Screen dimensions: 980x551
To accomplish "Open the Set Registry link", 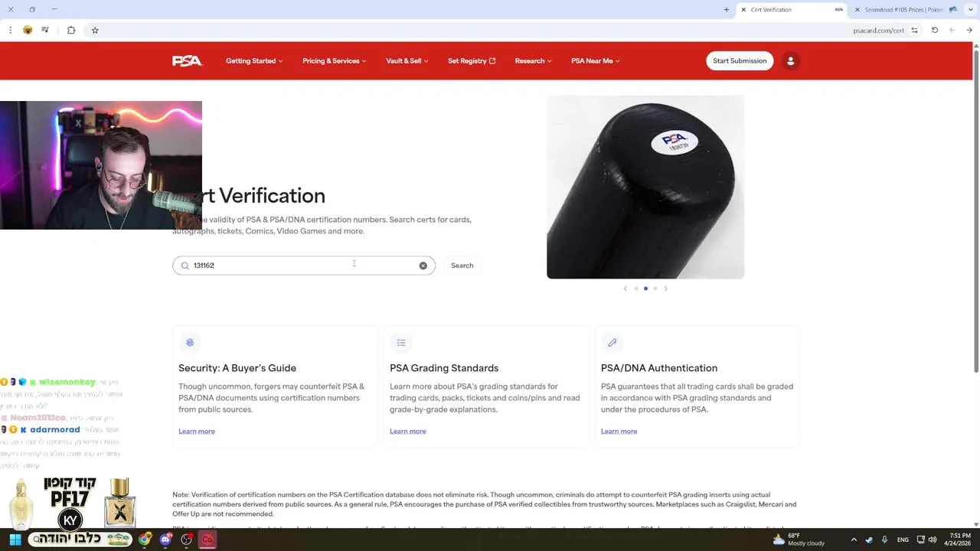I will 472,61.
